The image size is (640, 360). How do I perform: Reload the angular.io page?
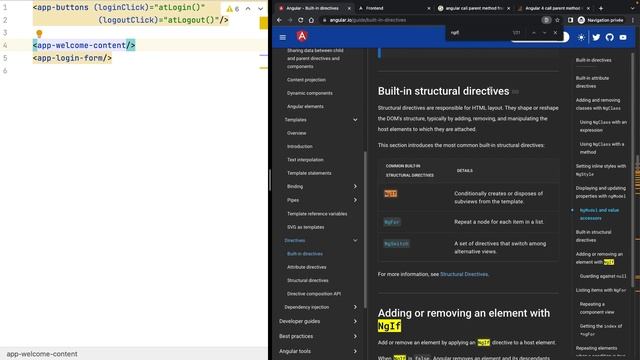pos(300,20)
